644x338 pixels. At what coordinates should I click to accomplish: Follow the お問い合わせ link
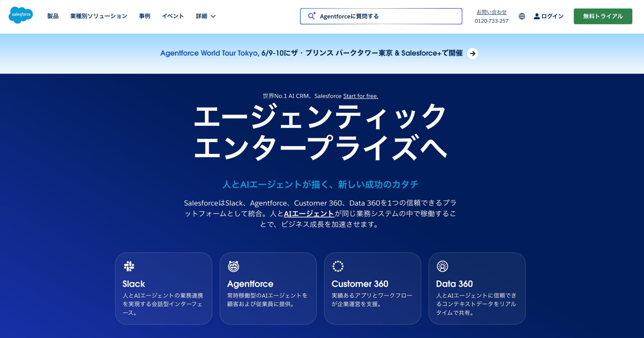tap(491, 12)
